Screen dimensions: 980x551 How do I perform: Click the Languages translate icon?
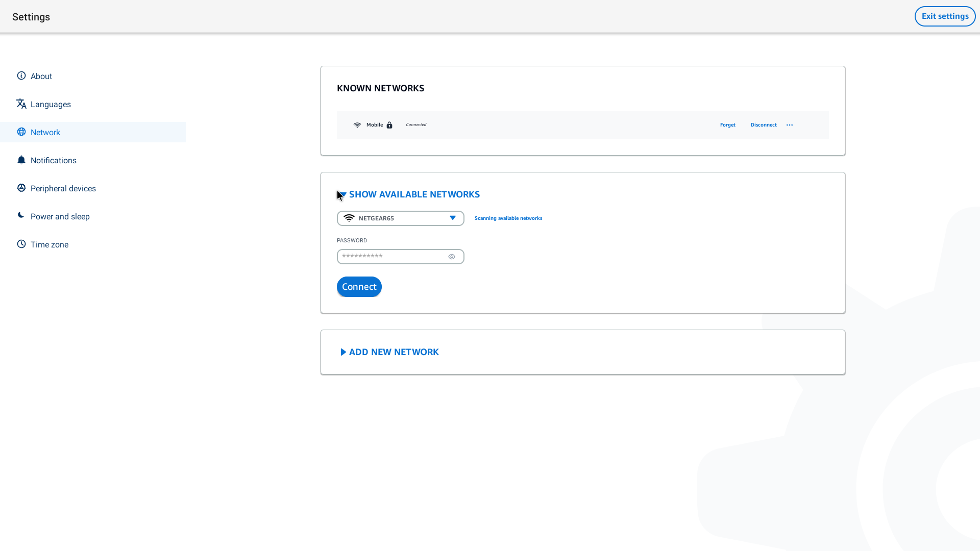(21, 104)
